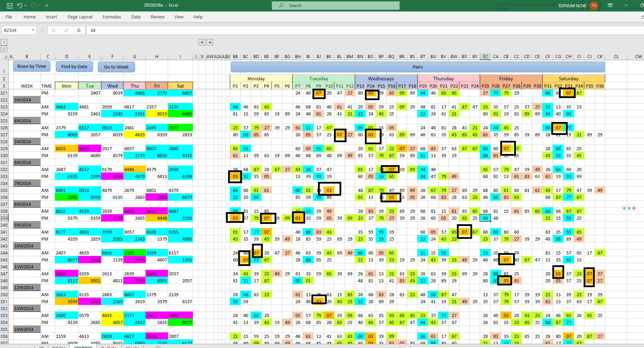The image size is (644, 348).
Task: Select the P36 pair header cell
Action: click(600, 86)
